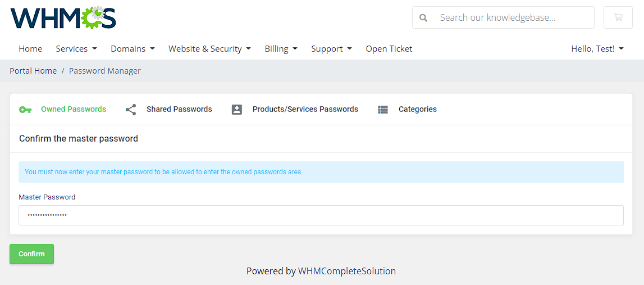Select Open Ticket in the navigation bar
This screenshot has height=285, width=644.
point(389,48)
